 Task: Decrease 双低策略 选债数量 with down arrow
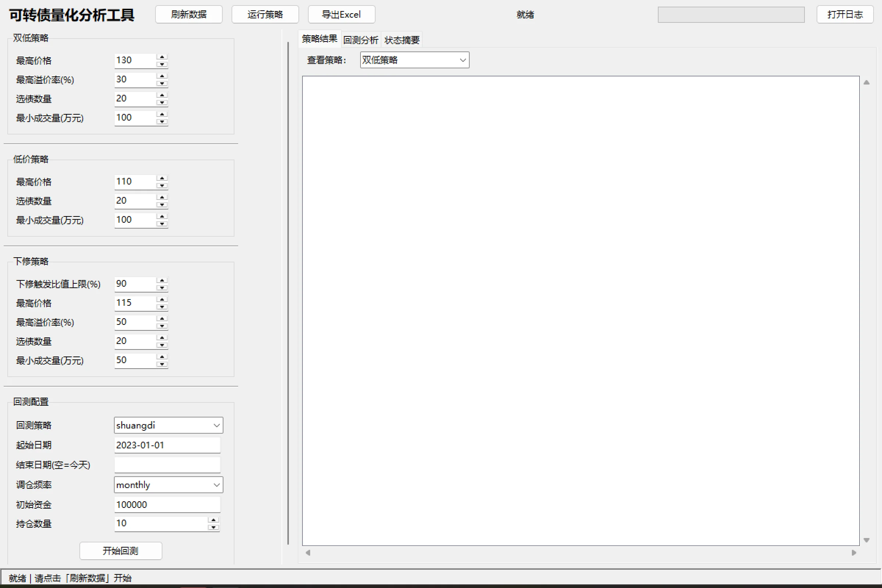(x=162, y=103)
